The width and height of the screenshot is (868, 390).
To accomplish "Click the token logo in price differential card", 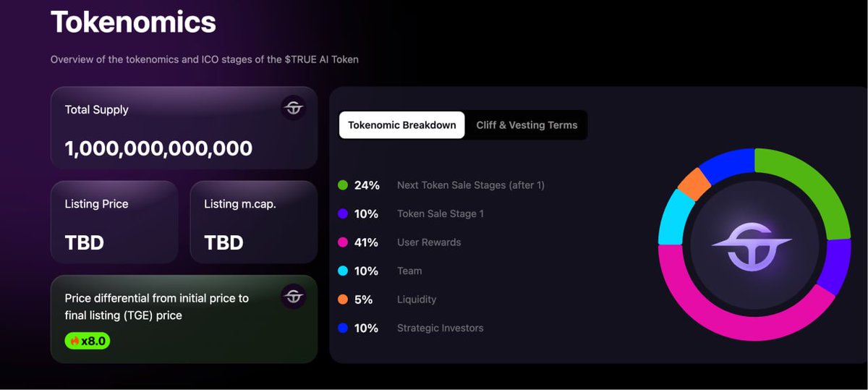I will (x=293, y=296).
